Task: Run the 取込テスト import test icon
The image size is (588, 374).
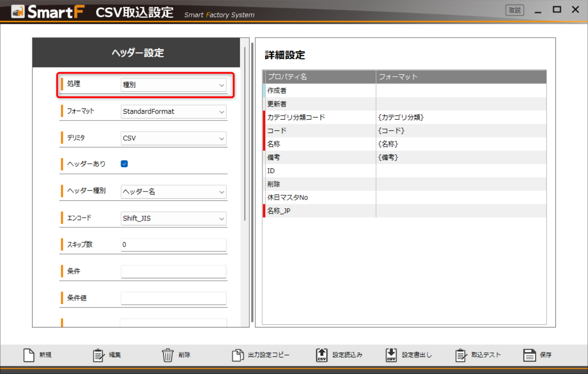Action: 461,355
